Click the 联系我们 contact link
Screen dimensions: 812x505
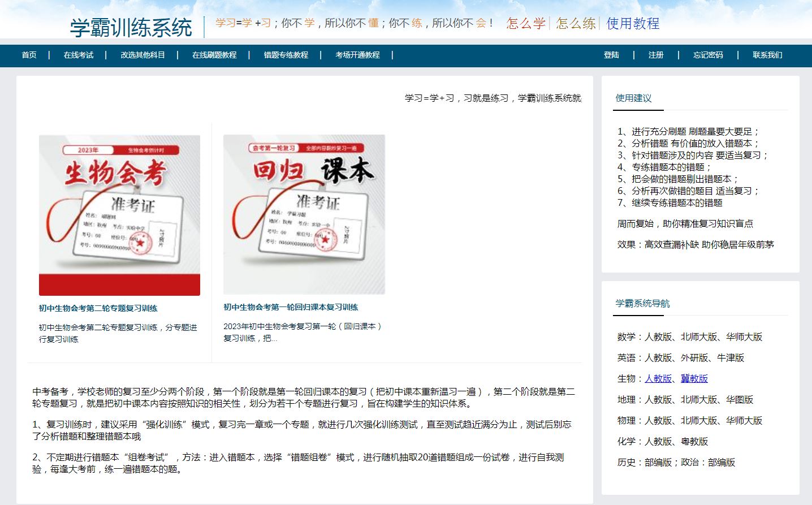(x=767, y=55)
